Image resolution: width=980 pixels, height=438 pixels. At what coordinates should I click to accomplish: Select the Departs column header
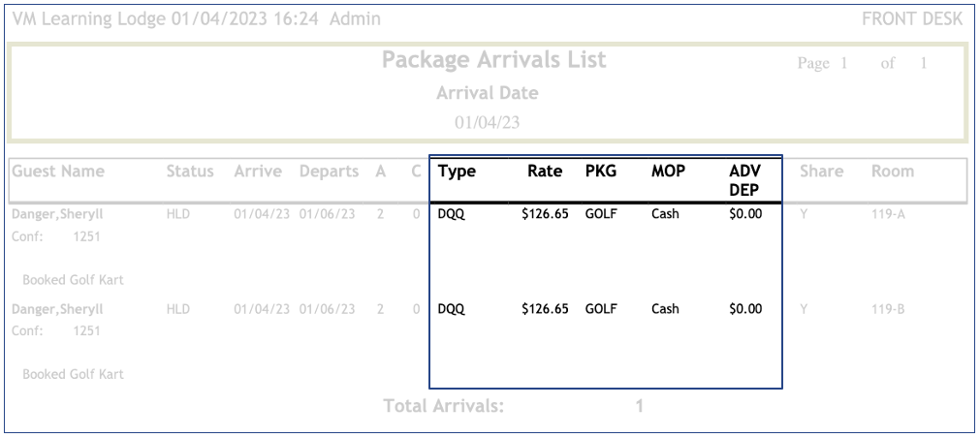330,172
